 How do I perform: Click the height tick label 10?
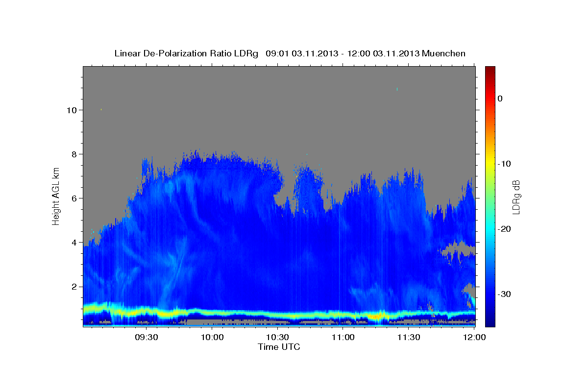pos(72,110)
